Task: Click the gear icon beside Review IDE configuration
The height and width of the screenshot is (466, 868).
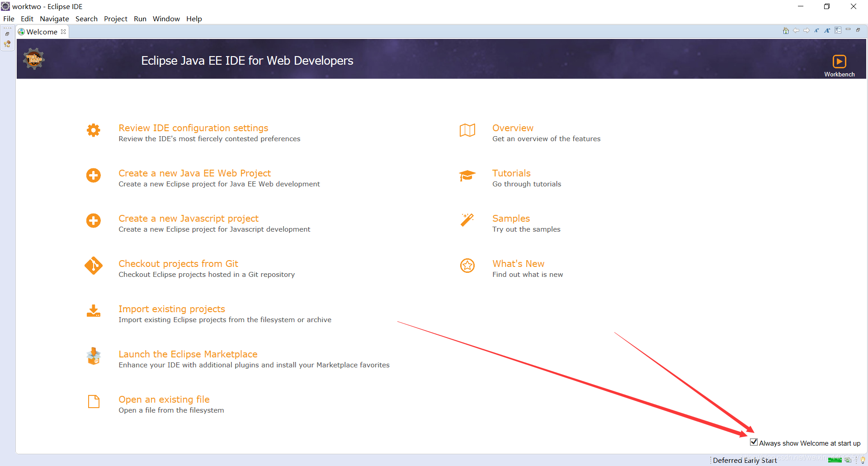Action: coord(94,130)
